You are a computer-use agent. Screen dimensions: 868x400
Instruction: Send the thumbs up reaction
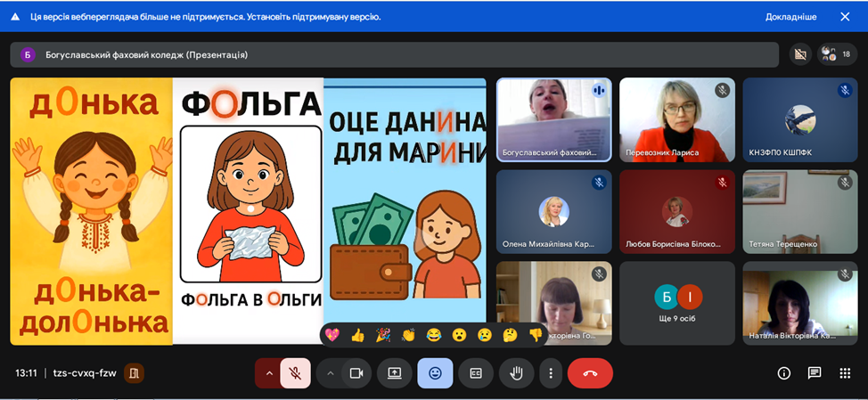coord(357,335)
